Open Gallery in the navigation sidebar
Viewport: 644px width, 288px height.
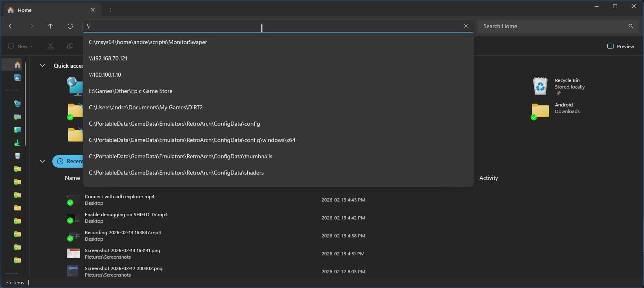[17, 78]
